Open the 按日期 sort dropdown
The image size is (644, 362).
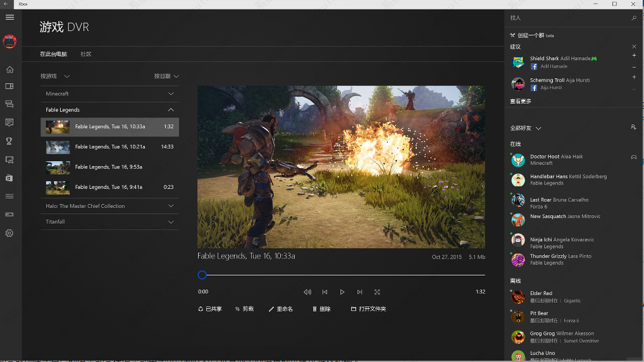pyautogui.click(x=166, y=76)
